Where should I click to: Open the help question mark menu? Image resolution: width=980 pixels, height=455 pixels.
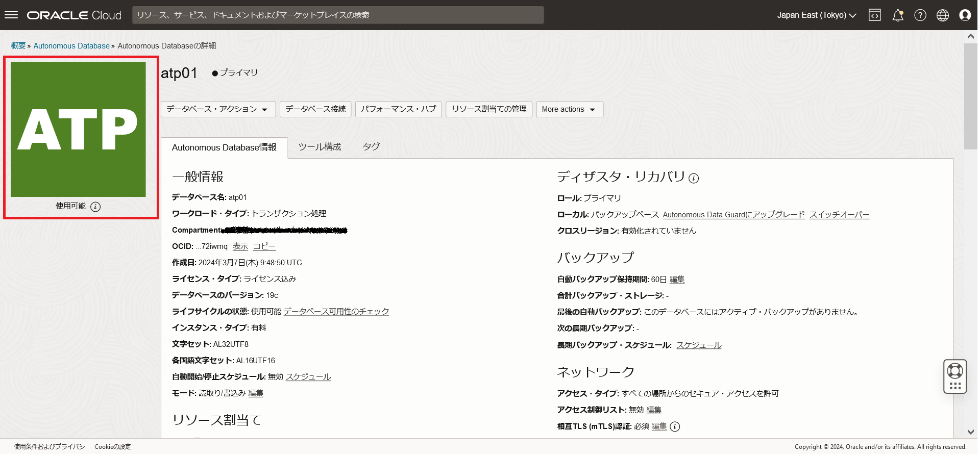(x=920, y=15)
